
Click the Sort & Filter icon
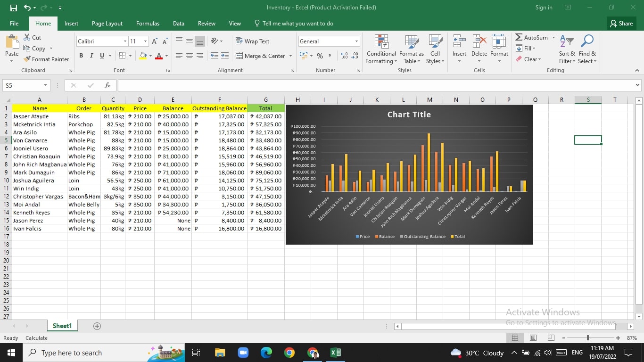click(566, 41)
